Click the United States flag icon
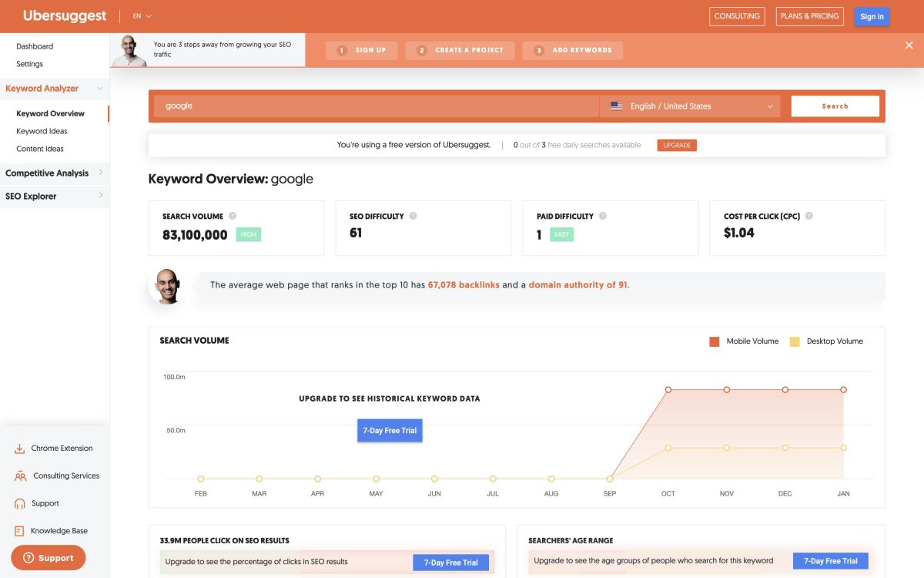This screenshot has width=924, height=578. (x=617, y=106)
